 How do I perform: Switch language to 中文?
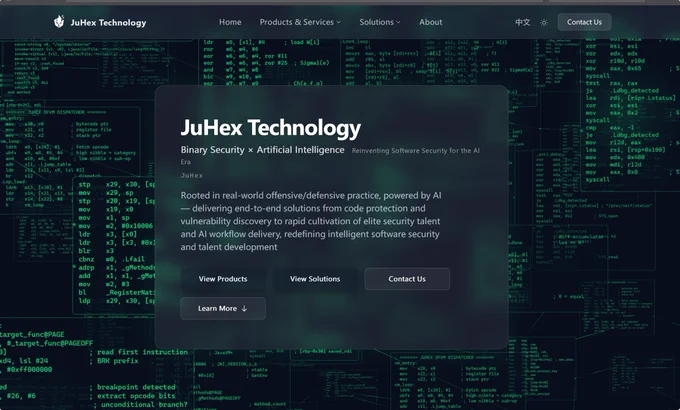click(x=523, y=22)
